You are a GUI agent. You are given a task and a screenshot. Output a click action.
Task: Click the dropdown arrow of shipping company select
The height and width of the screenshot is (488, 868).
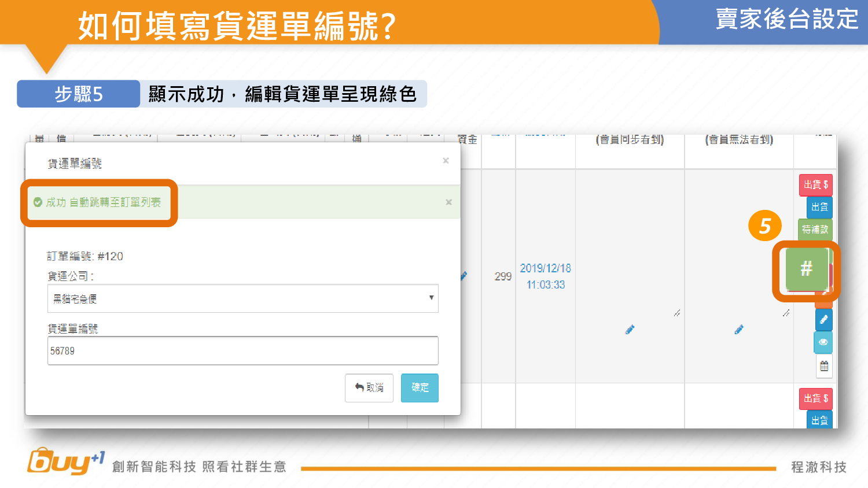tap(431, 298)
